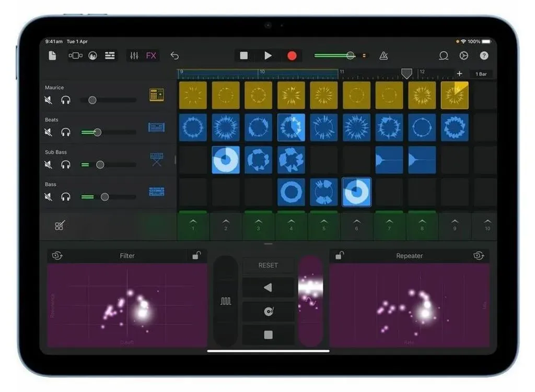Open My Songs document browser icon

52,55
